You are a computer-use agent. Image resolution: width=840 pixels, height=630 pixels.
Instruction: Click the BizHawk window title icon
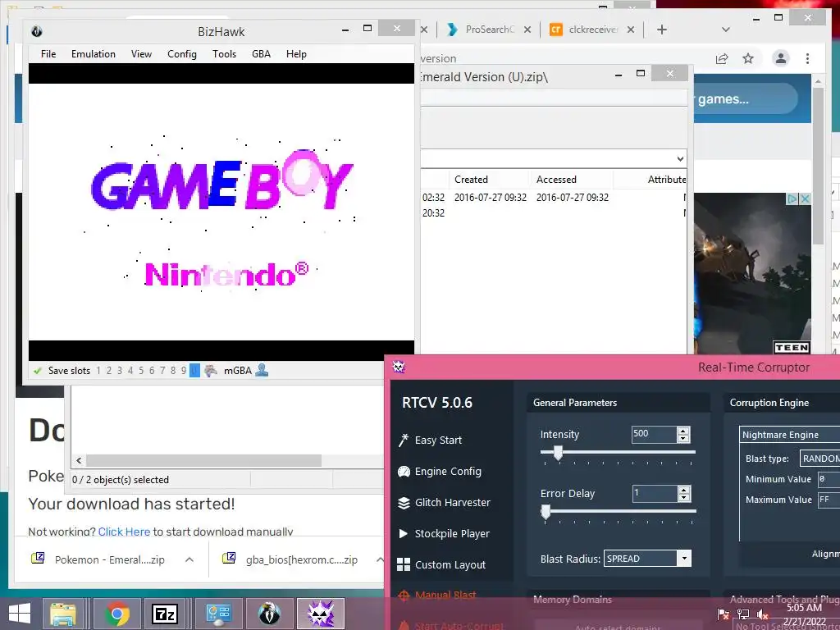pos(36,31)
